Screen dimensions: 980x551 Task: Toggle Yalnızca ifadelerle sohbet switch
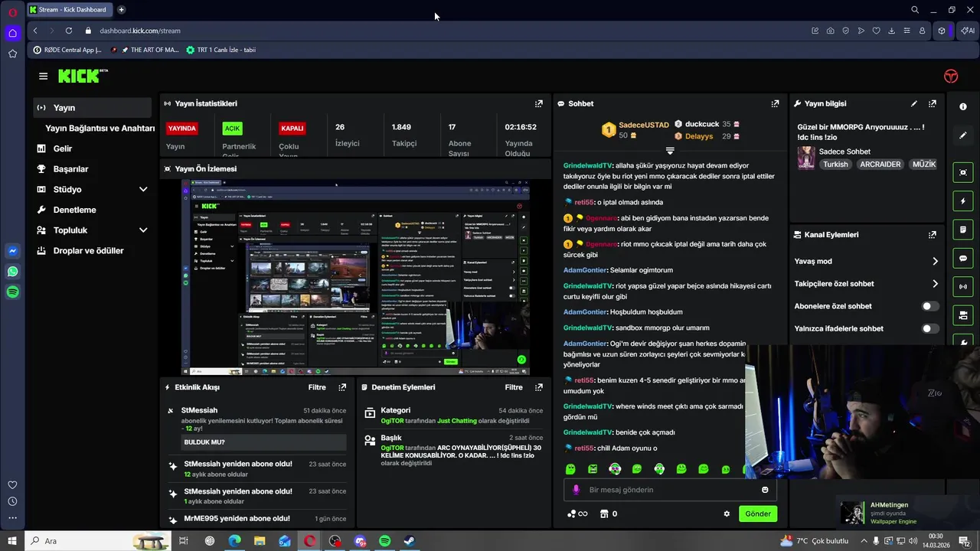pyautogui.click(x=930, y=328)
